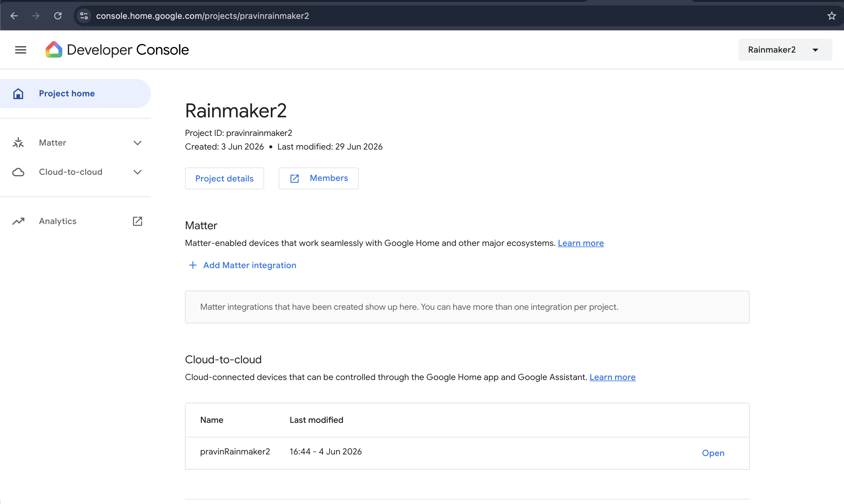Click the Google Home logo icon
This screenshot has width=844, height=504.
(54, 50)
